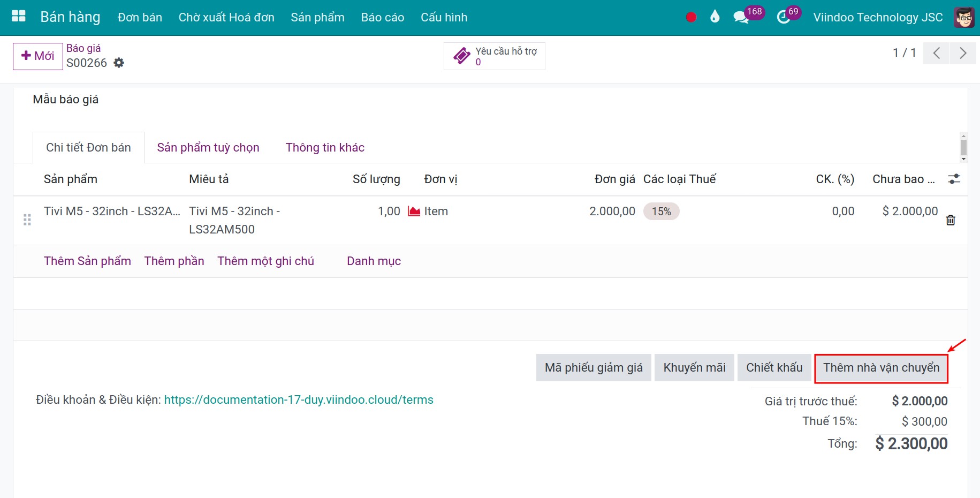Viewport: 980px width, 498px height.
Task: Edit the discount 0,00 cell
Action: [843, 212]
